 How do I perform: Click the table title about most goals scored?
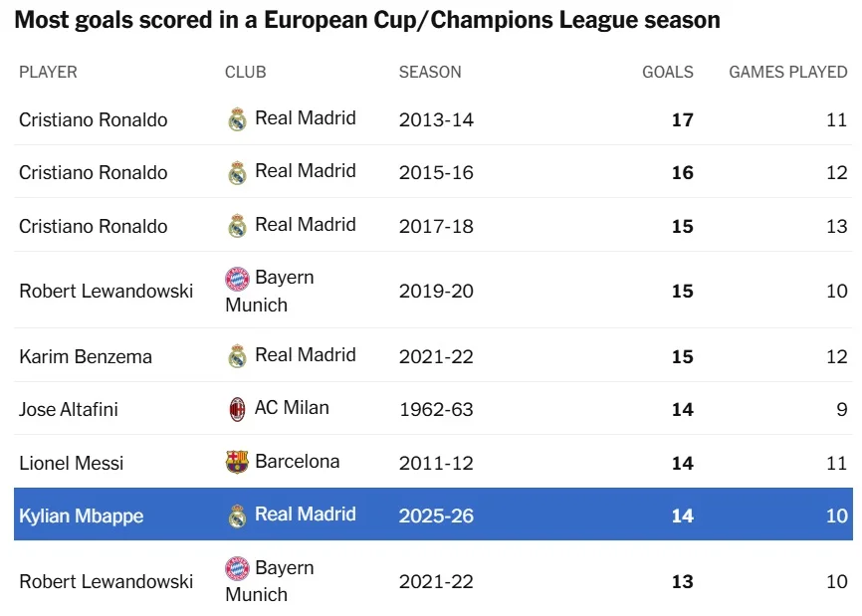point(367,20)
